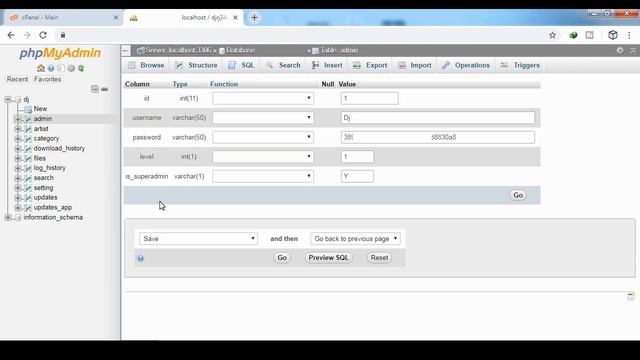Screen dimensions: 640x360
Task: Select the log_history table in tree
Action: click(x=49, y=168)
